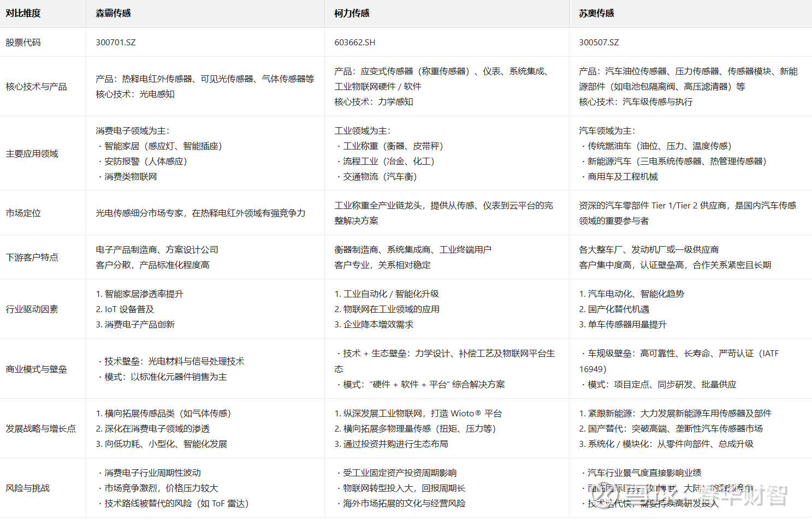Select the column header "苏奥传感"
Image resolution: width=812 pixels, height=520 pixels.
pyautogui.click(x=597, y=13)
